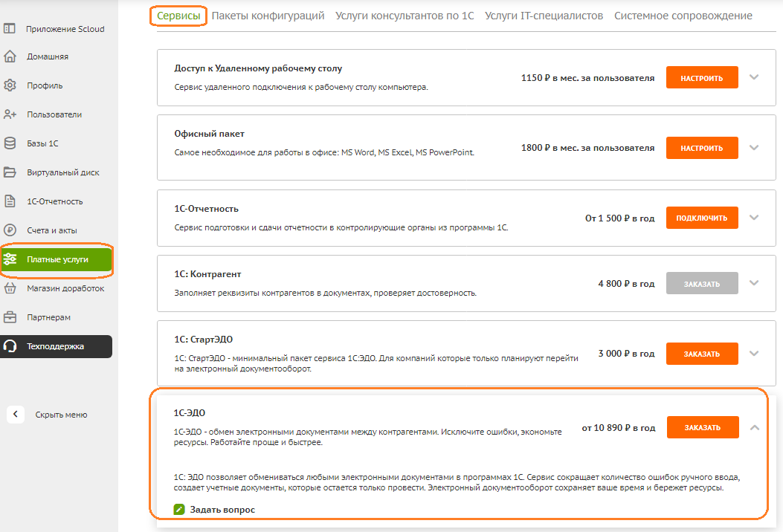Open 1С-Отчетность in sidebar menu
783x532 pixels.
tap(54, 201)
